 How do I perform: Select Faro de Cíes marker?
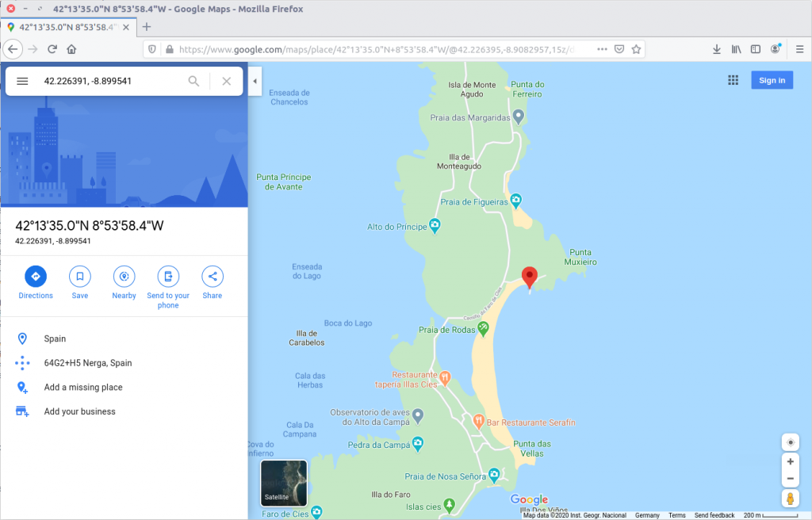coord(316,512)
